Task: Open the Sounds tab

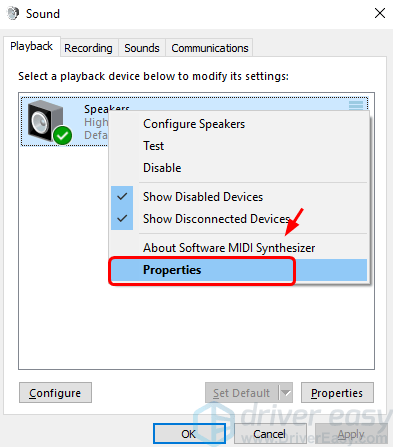Action: click(142, 48)
